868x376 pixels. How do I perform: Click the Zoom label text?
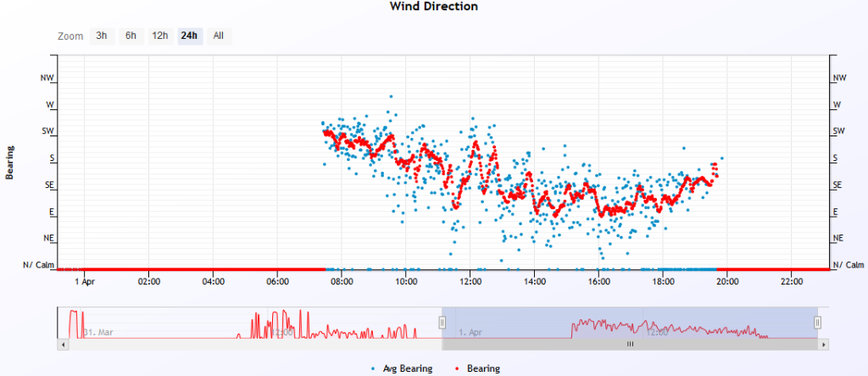click(70, 36)
